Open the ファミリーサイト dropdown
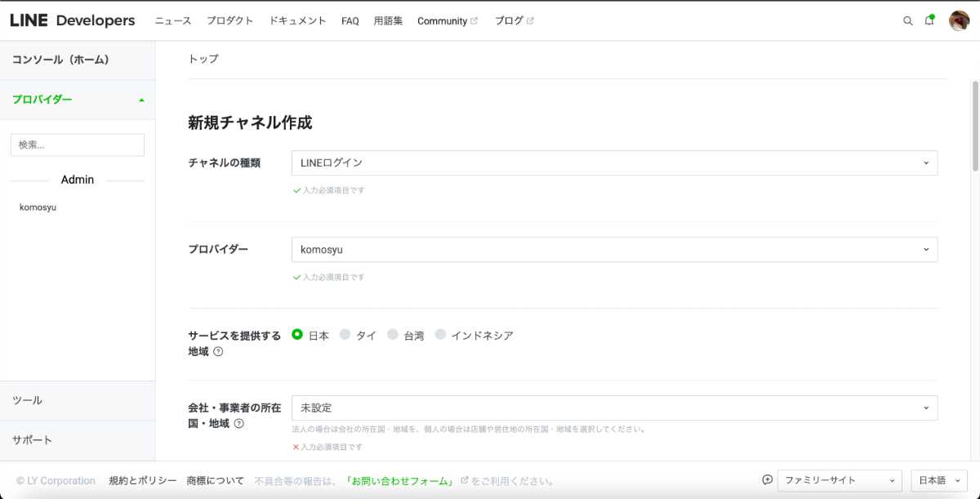980x499 pixels. coord(840,480)
